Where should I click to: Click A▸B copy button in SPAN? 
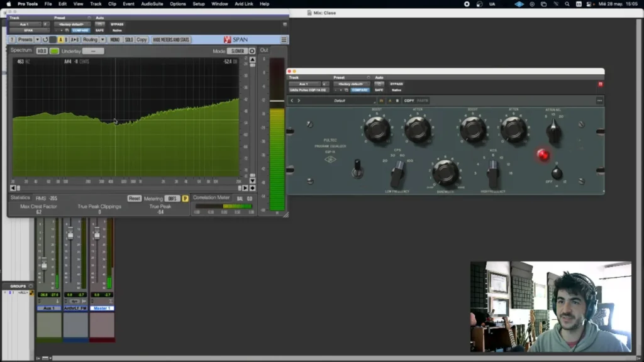[75, 40]
